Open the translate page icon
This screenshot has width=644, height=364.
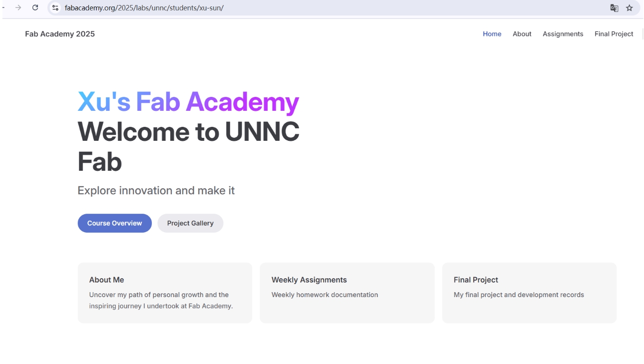tap(614, 7)
